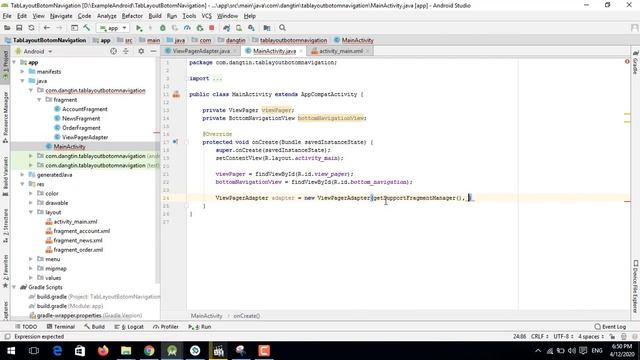Open file with the toolbar Open icon
This screenshot has width=640, height=360.
[7, 28]
